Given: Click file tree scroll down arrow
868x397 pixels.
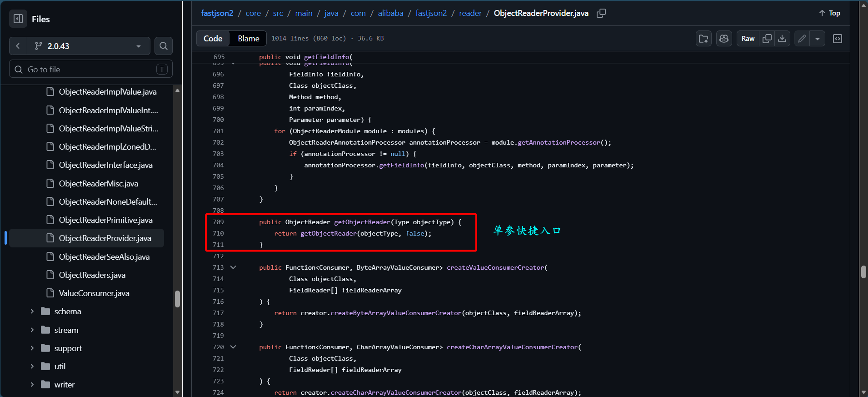Looking at the screenshot, I should coord(177,392).
